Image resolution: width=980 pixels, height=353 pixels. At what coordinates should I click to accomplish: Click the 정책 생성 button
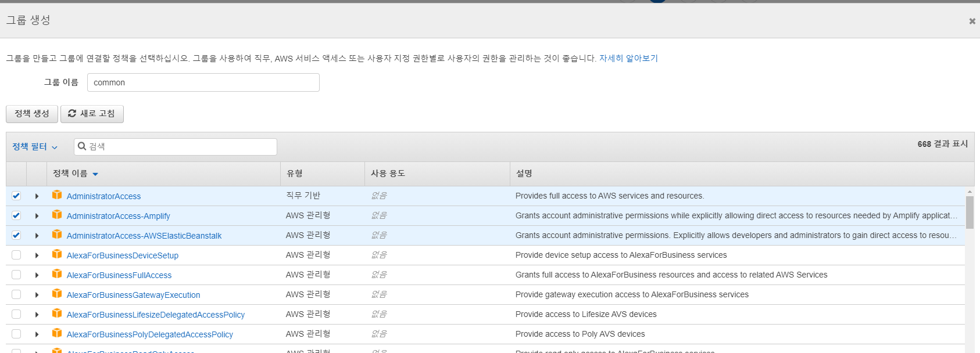coord(32,114)
